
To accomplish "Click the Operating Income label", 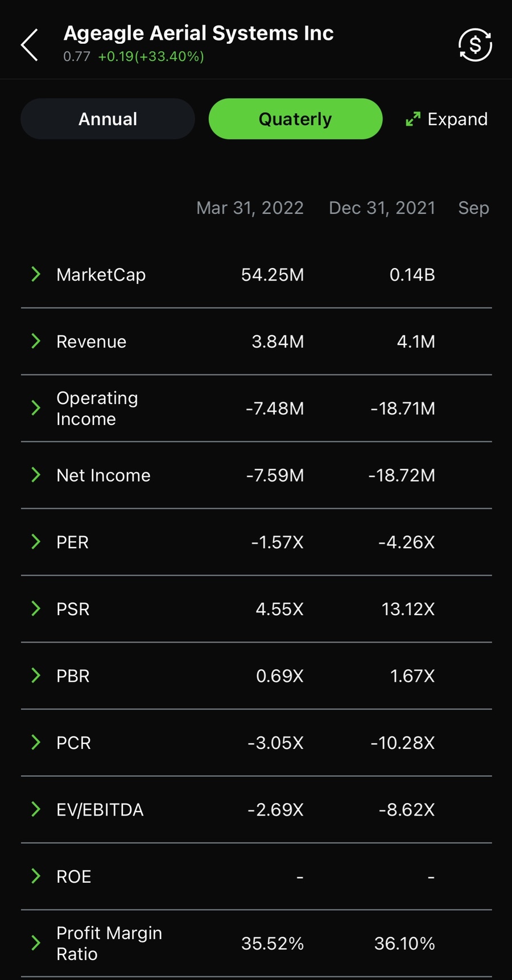I will pos(97,409).
